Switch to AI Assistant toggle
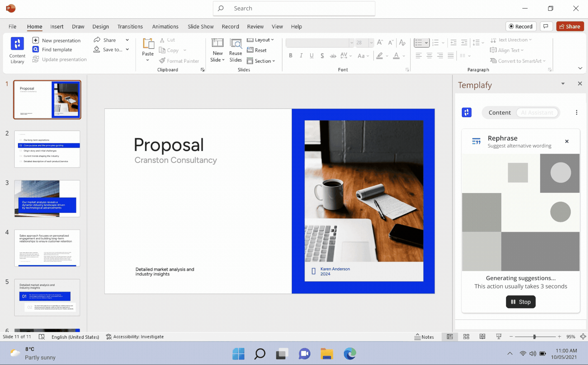This screenshot has height=365, width=588. tap(537, 113)
